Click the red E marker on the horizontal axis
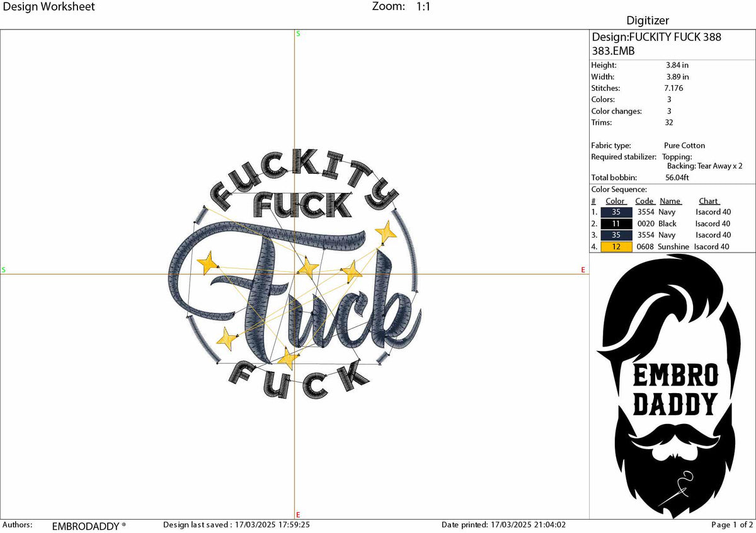Screen dimensions: 756x533 coord(583,270)
